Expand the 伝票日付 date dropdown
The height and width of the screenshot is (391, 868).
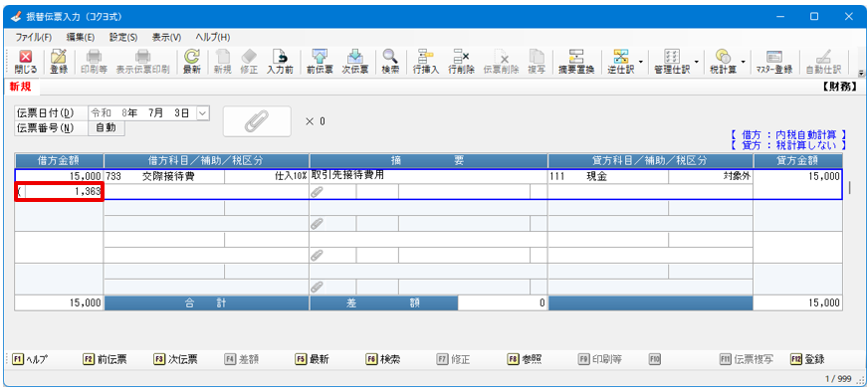(203, 112)
